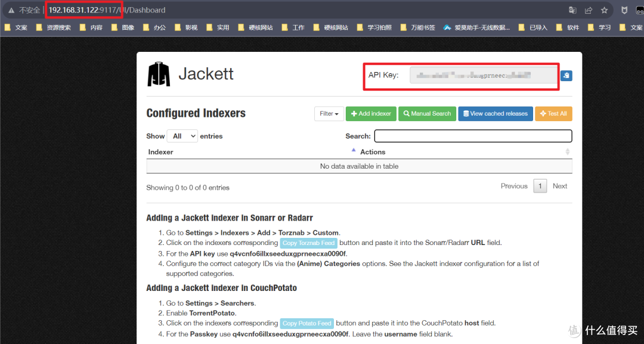
Task: Click the Jackett jacket logo
Action: click(159, 75)
